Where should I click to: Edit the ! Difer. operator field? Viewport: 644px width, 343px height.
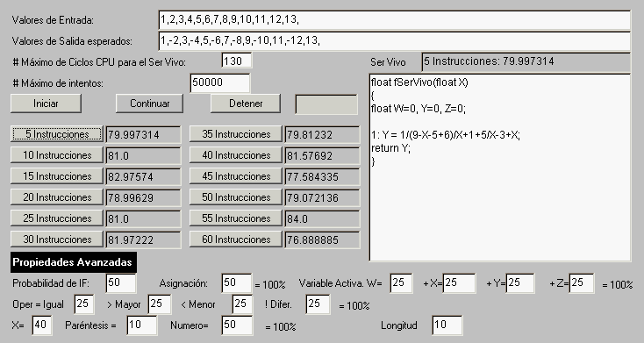click(x=318, y=304)
